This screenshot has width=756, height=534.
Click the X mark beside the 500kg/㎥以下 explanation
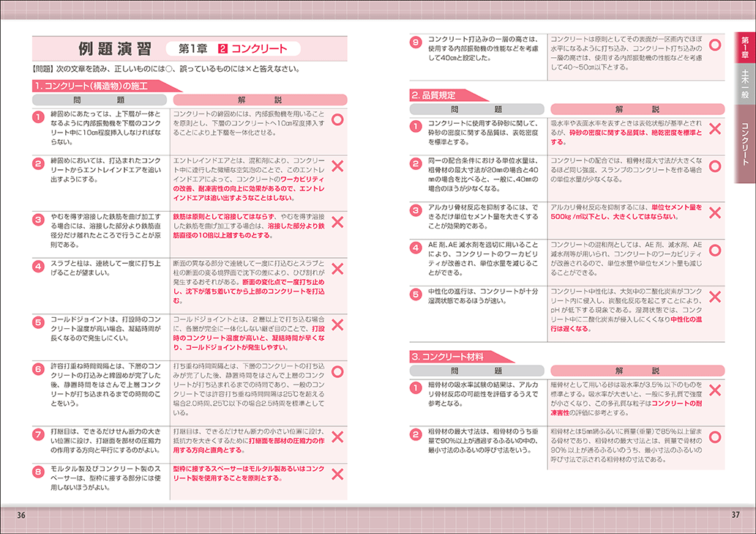(715, 212)
